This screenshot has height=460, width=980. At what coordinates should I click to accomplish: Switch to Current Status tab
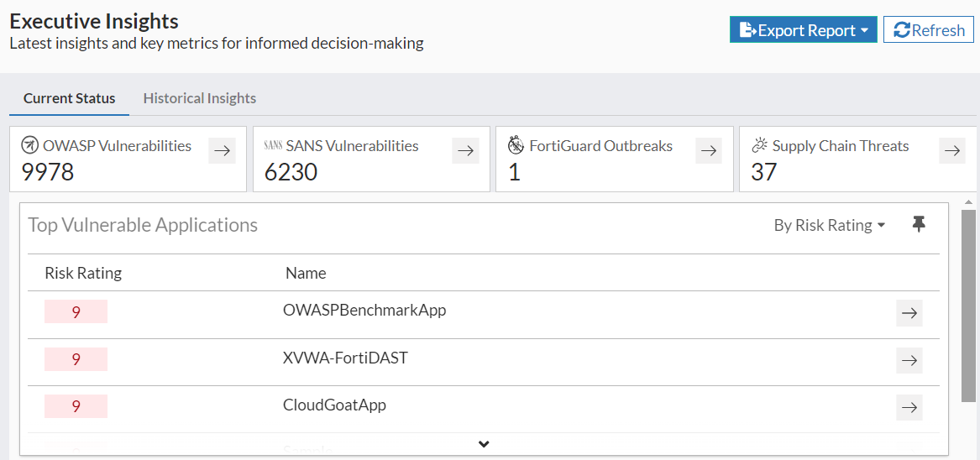(x=69, y=98)
